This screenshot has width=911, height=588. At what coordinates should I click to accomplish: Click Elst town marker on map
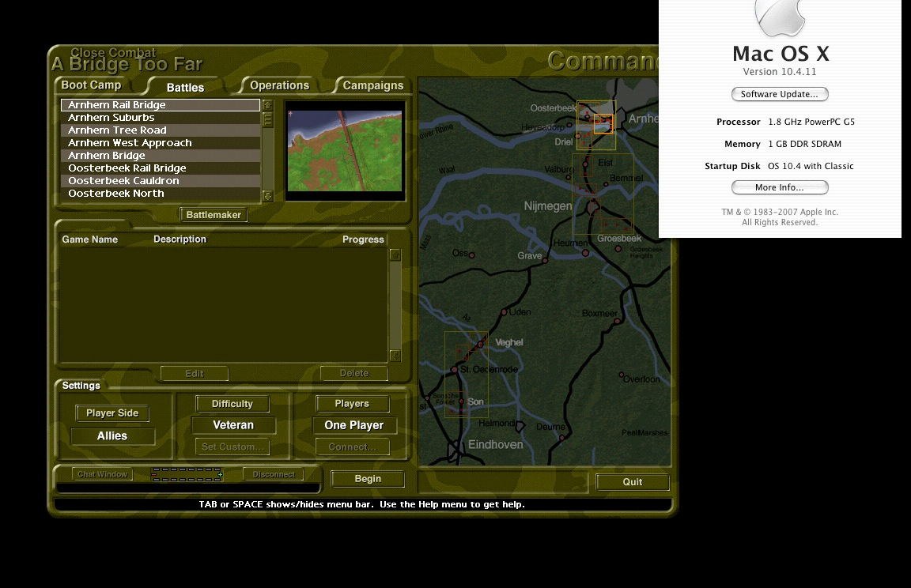[586, 164]
